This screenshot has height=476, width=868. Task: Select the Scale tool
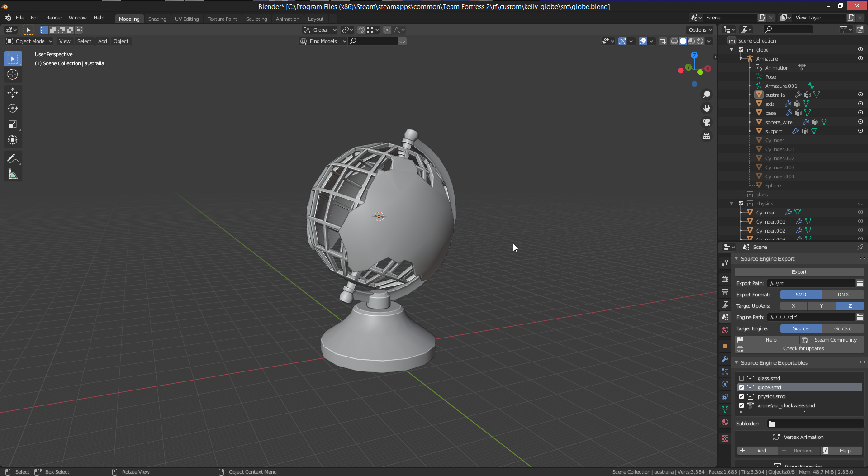point(13,124)
